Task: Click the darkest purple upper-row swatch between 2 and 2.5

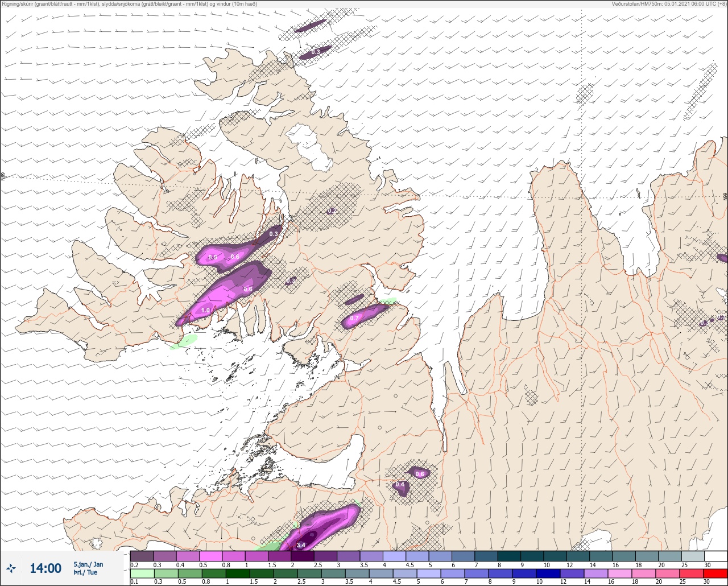Action: coord(303,556)
